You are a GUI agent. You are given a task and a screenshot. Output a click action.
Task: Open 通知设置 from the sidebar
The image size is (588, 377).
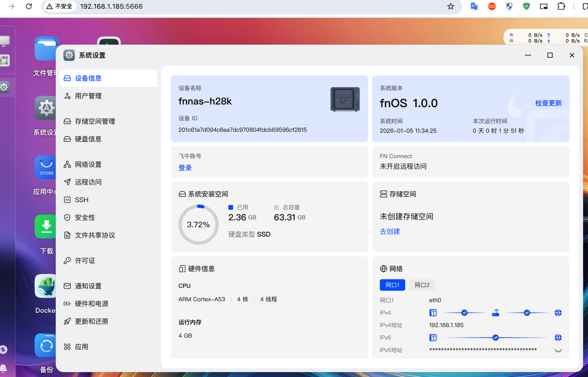coord(88,286)
